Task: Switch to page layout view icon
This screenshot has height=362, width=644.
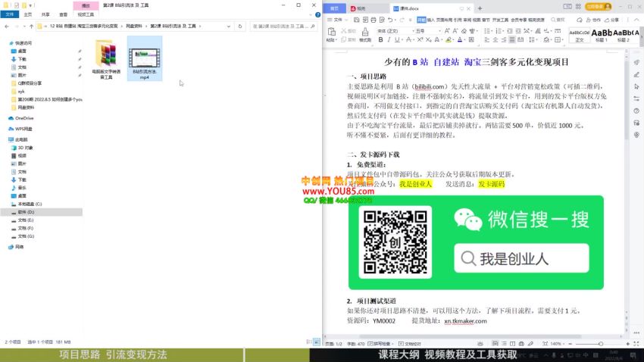Action: 496,344
